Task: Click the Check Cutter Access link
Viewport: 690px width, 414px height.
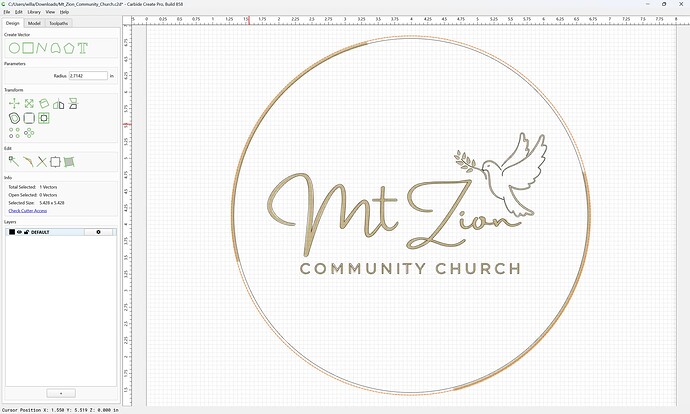Action: [x=28, y=211]
